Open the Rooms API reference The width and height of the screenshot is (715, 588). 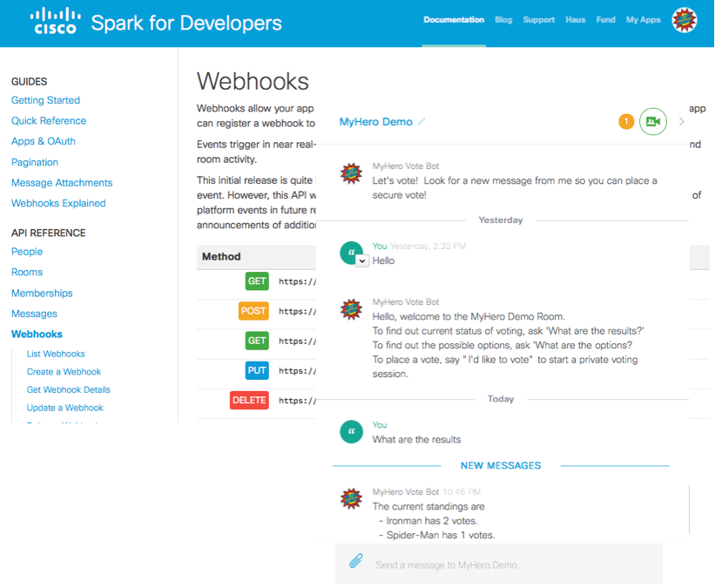click(x=27, y=273)
